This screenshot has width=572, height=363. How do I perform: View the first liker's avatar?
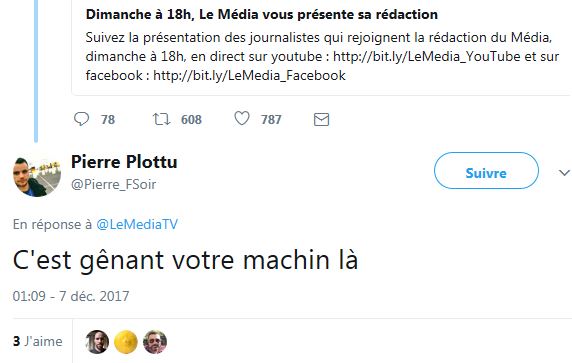(97, 342)
